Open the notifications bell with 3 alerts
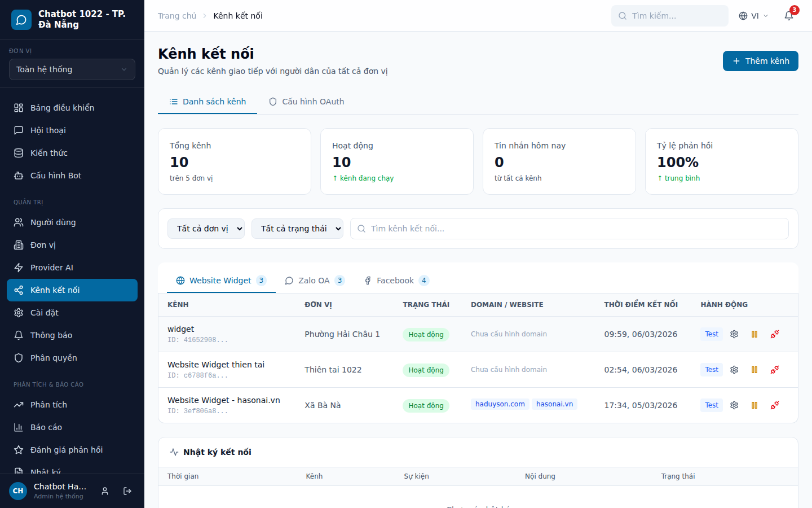The width and height of the screenshot is (812, 508). (x=789, y=16)
